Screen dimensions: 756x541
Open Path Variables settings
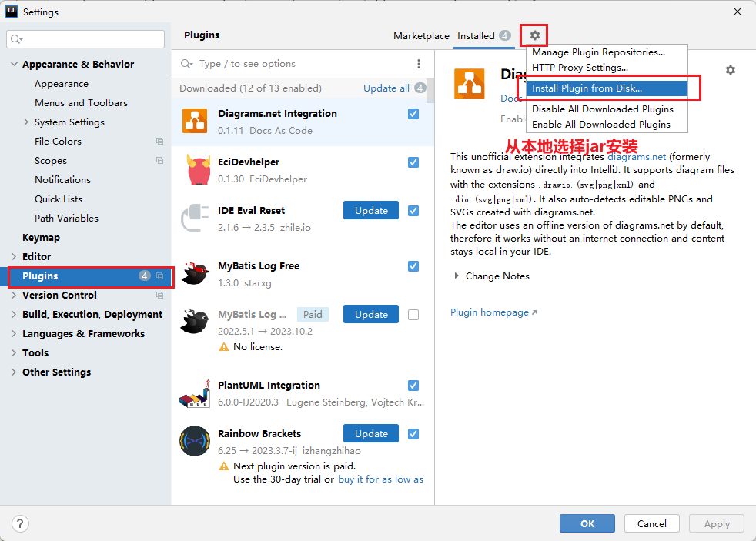(66, 219)
